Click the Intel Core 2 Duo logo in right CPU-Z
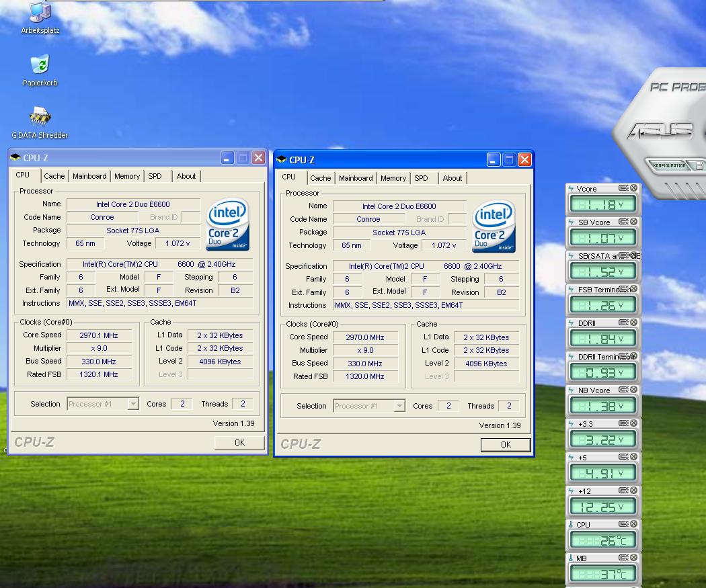 494,226
